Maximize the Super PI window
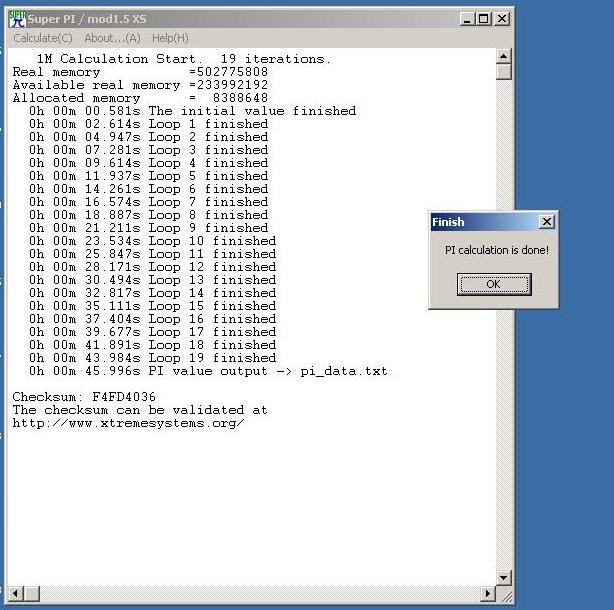 pos(484,19)
